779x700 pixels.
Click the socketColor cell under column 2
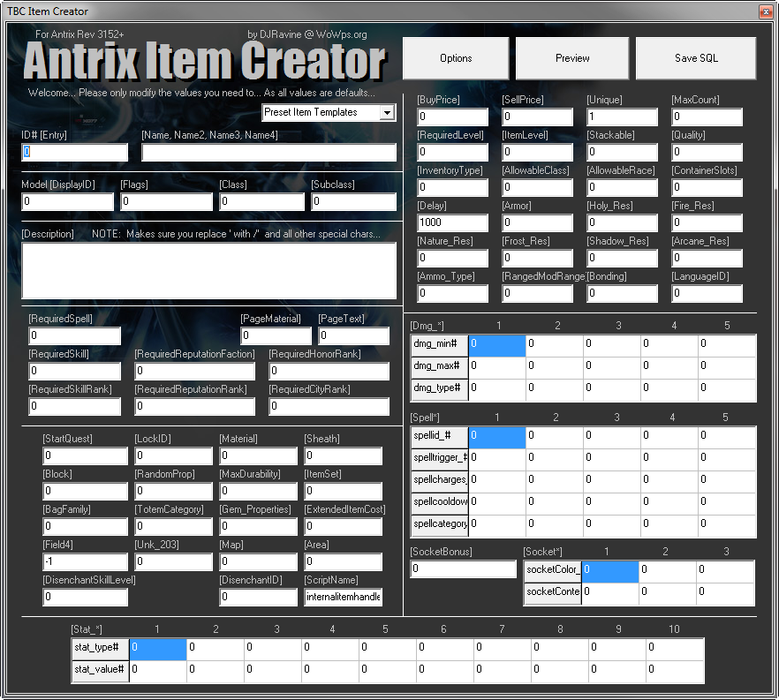click(x=667, y=572)
